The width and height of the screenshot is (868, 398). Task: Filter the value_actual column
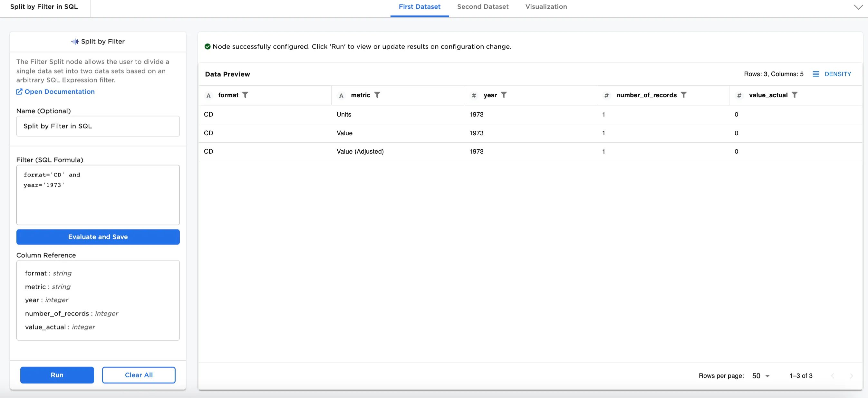[x=795, y=95]
